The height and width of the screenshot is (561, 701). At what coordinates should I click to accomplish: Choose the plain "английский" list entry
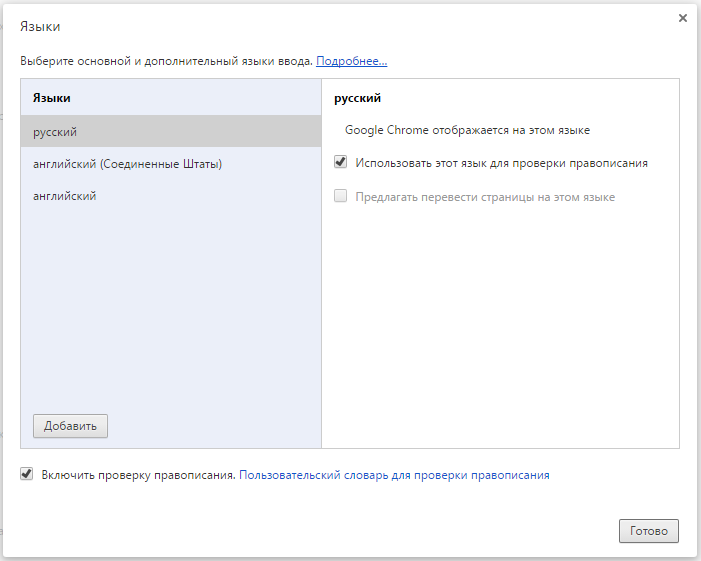coord(64,196)
